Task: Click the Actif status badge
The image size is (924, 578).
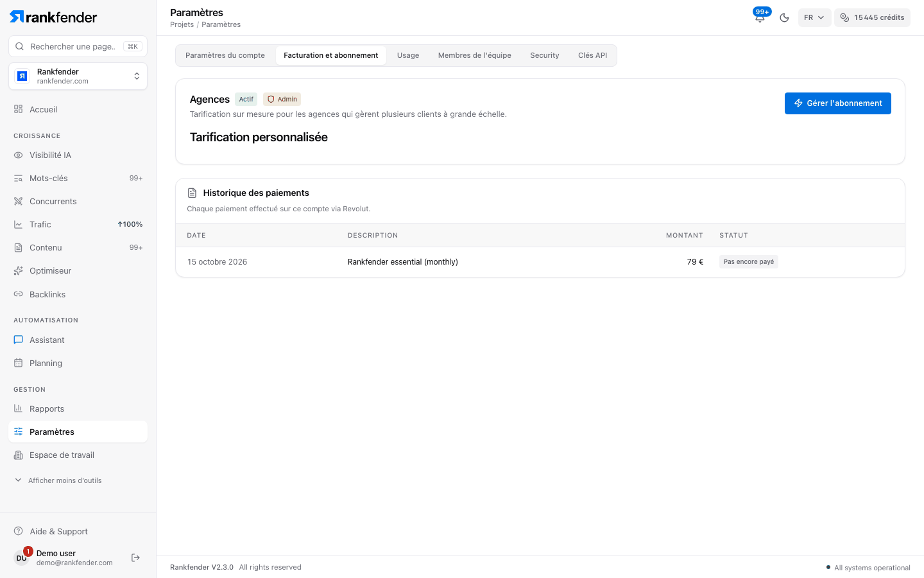Action: click(246, 100)
